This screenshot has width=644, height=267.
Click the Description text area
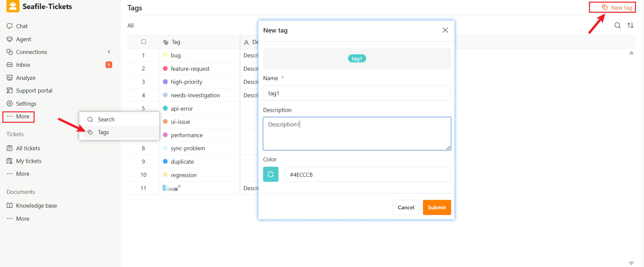click(357, 133)
